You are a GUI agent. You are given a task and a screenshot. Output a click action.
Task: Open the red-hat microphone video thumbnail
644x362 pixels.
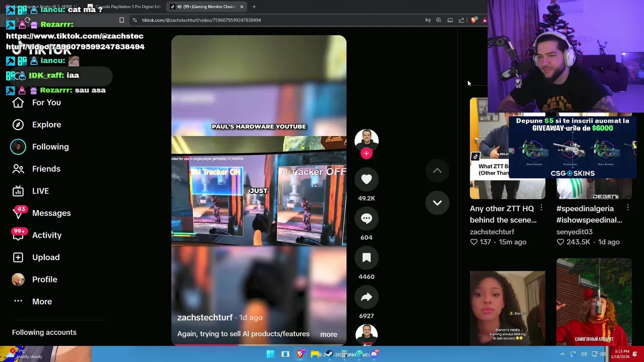pyautogui.click(x=594, y=302)
